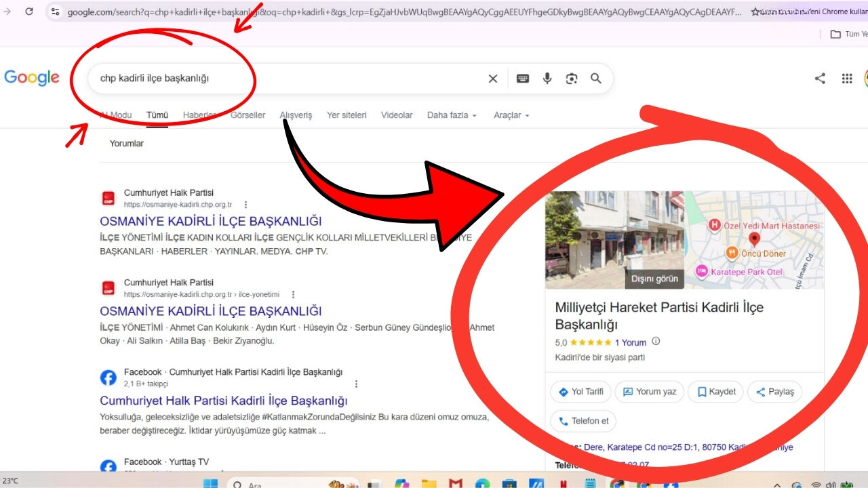Open the Windows Start menu

click(x=211, y=484)
